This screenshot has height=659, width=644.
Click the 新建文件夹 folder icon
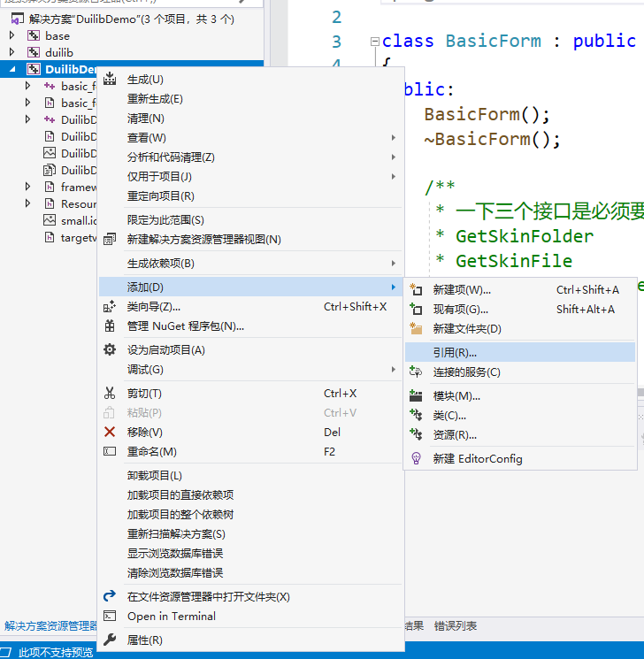[417, 328]
